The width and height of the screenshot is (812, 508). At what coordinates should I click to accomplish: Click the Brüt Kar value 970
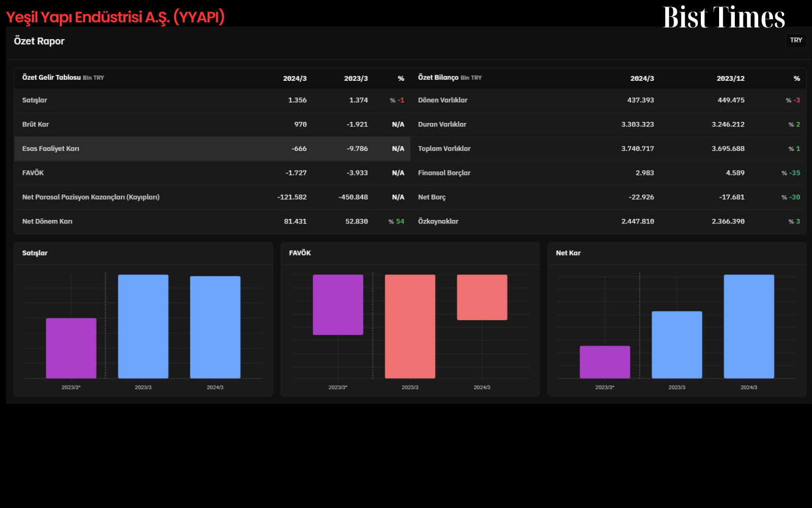point(300,124)
